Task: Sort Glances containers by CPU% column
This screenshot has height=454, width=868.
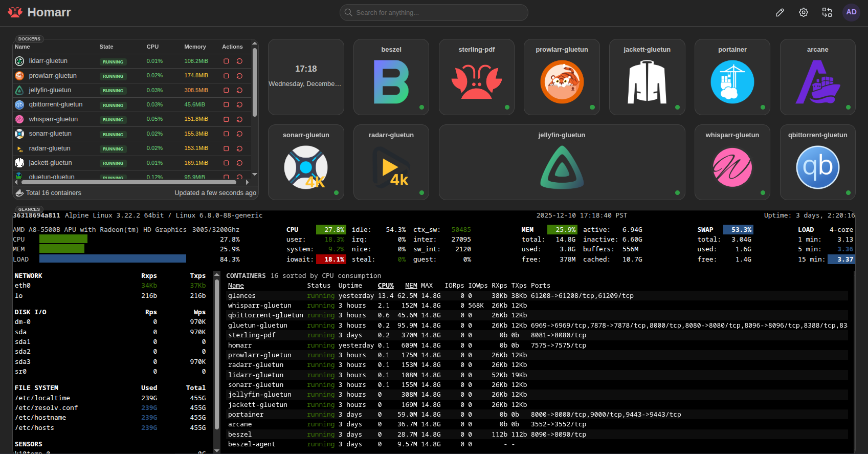Action: (386, 286)
